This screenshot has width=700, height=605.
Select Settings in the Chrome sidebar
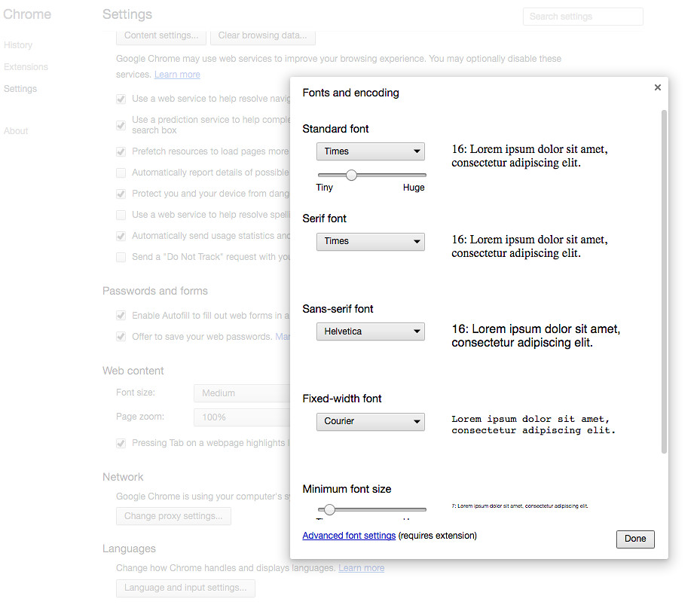click(x=20, y=89)
